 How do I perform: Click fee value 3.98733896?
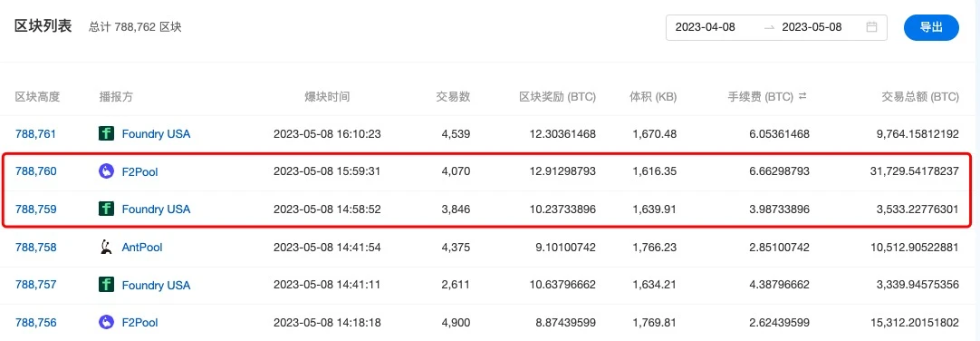(x=778, y=209)
